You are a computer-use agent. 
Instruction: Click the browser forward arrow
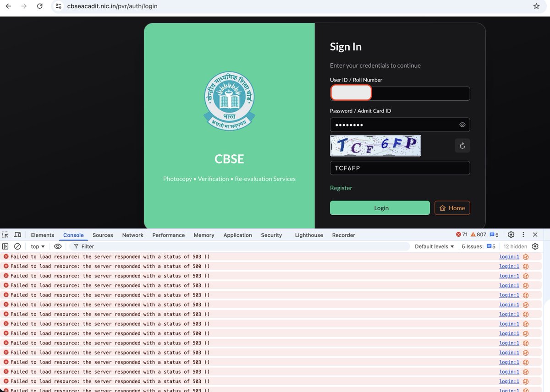tap(24, 6)
